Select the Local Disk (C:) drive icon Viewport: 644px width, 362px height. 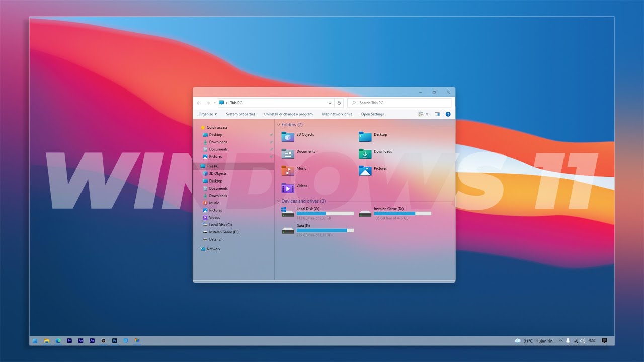coord(288,212)
